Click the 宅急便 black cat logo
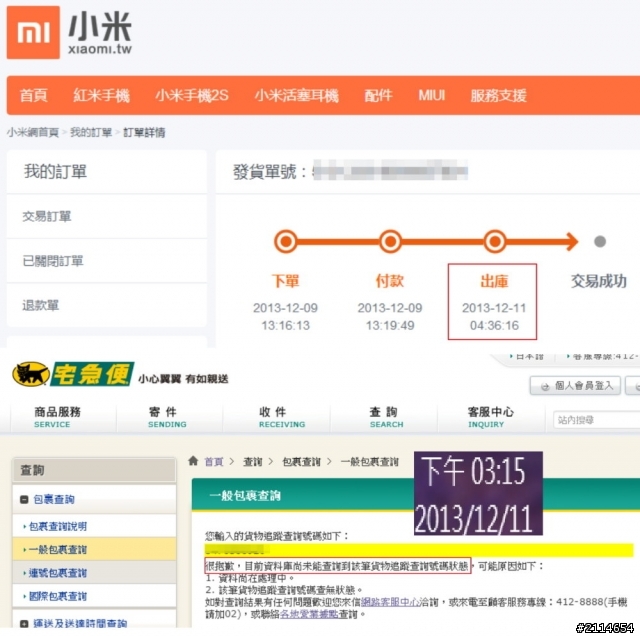 pos(73,374)
